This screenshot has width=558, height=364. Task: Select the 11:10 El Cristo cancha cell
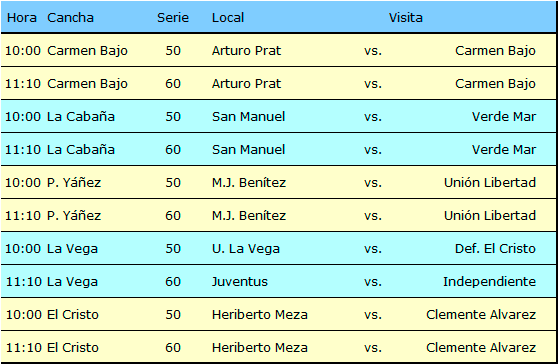(73, 348)
